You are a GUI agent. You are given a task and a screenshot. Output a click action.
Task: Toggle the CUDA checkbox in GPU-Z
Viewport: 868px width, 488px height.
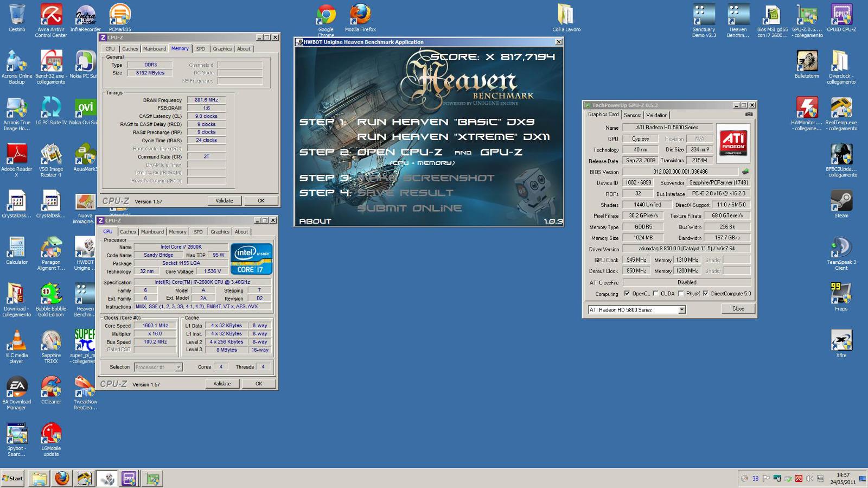pos(655,294)
